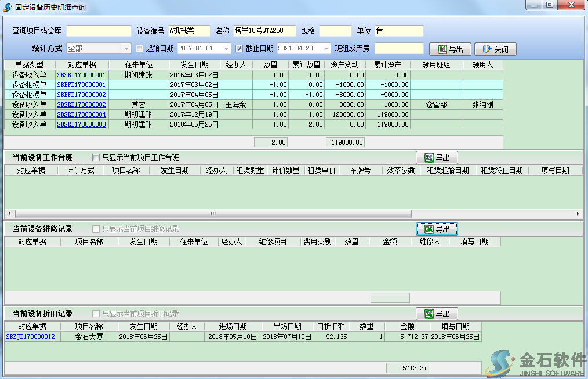The image size is (588, 379).
Task: Click the 班组或库房 input field
Action: [399, 49]
